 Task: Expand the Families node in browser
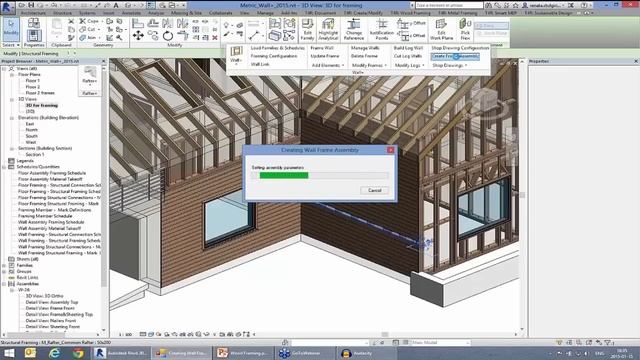[4, 265]
